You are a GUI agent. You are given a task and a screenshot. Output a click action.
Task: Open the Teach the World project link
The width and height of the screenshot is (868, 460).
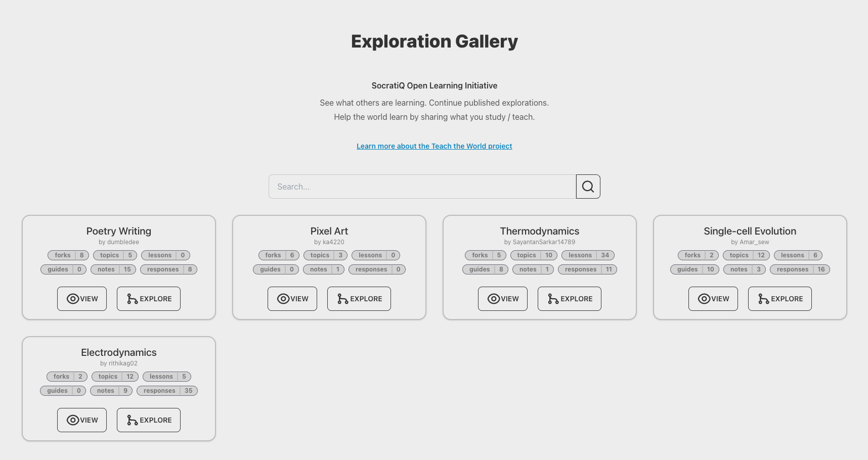tap(434, 146)
